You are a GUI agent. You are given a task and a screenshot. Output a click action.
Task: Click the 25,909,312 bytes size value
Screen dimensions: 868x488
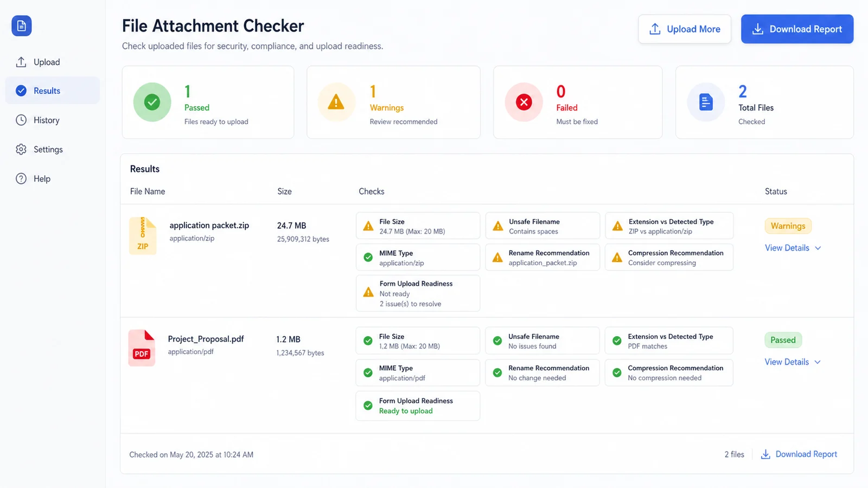pos(303,239)
